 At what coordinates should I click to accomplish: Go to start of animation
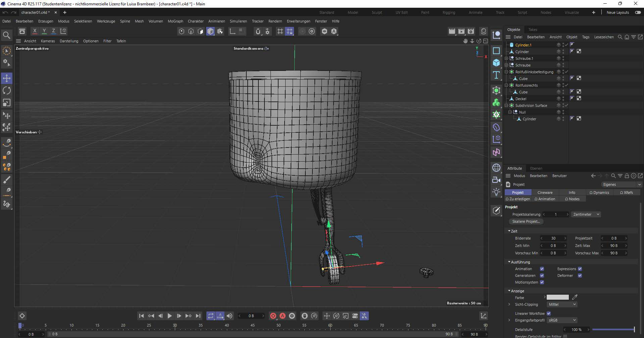141,316
